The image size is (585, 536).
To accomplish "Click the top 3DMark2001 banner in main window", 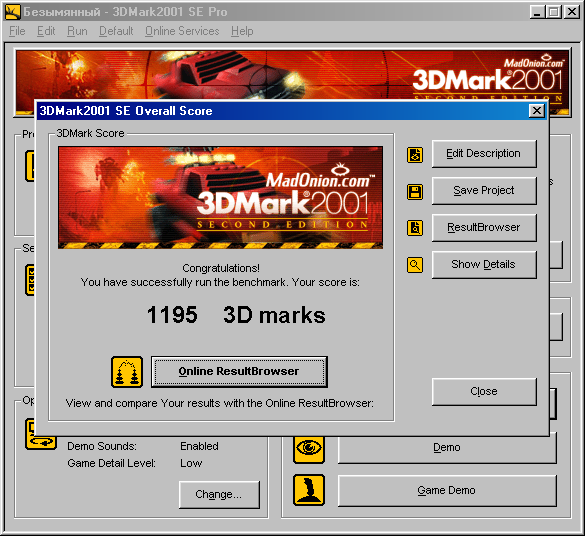I will point(292,75).
